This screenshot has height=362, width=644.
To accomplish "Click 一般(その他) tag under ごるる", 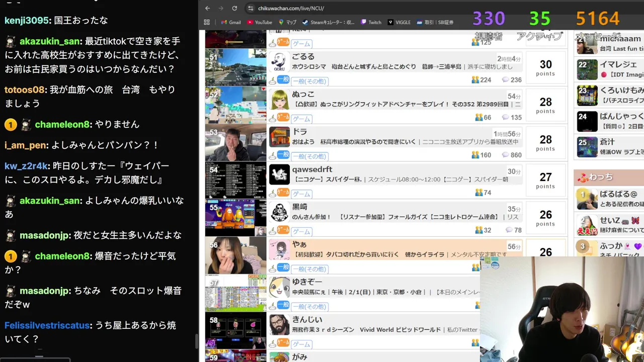I will pos(309,81).
